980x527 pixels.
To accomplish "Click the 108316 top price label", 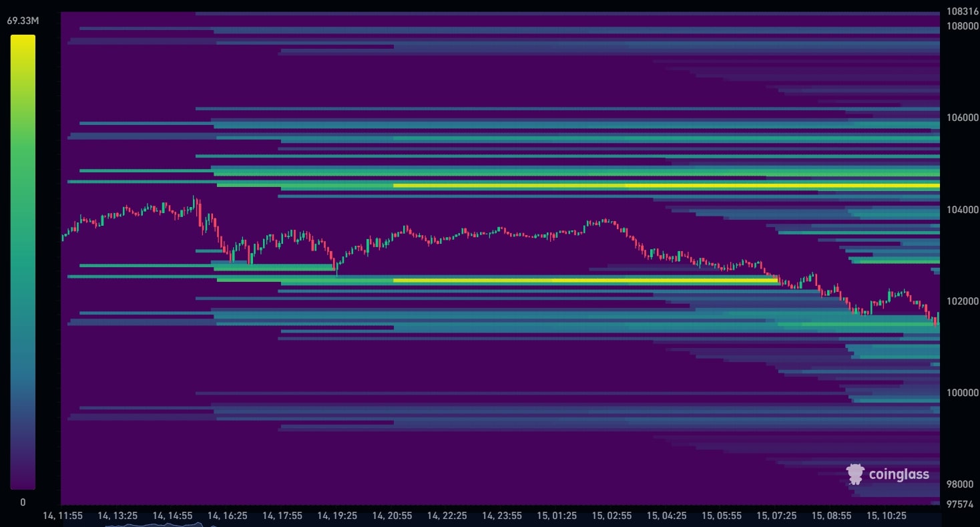I will click(x=963, y=11).
